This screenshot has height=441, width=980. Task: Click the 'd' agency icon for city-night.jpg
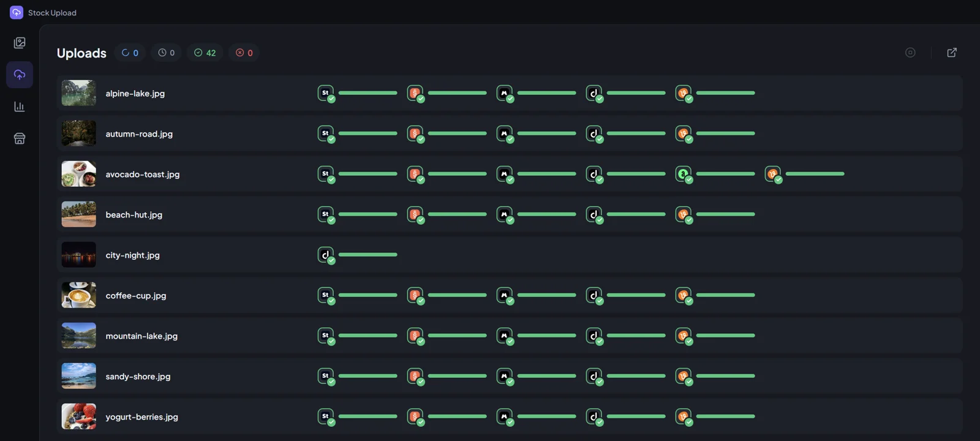326,255
